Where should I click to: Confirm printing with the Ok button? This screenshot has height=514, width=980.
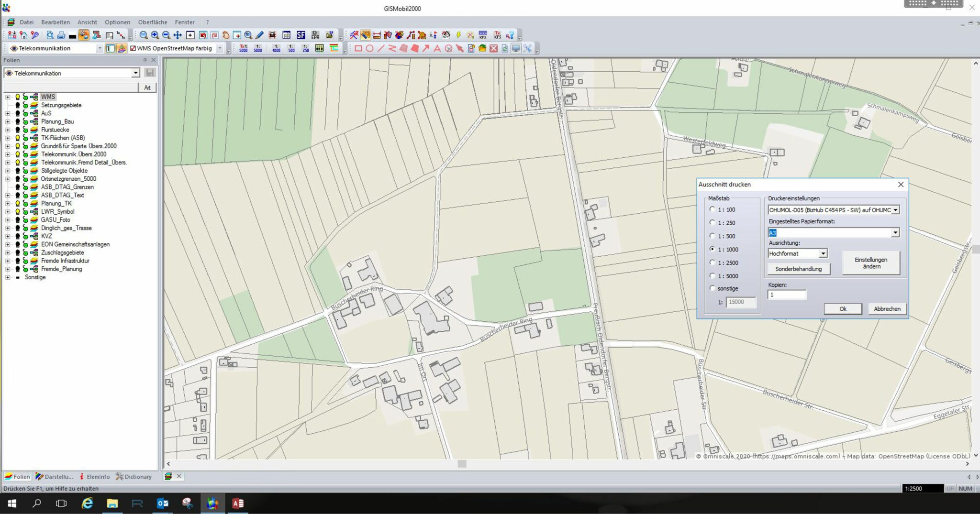(843, 309)
